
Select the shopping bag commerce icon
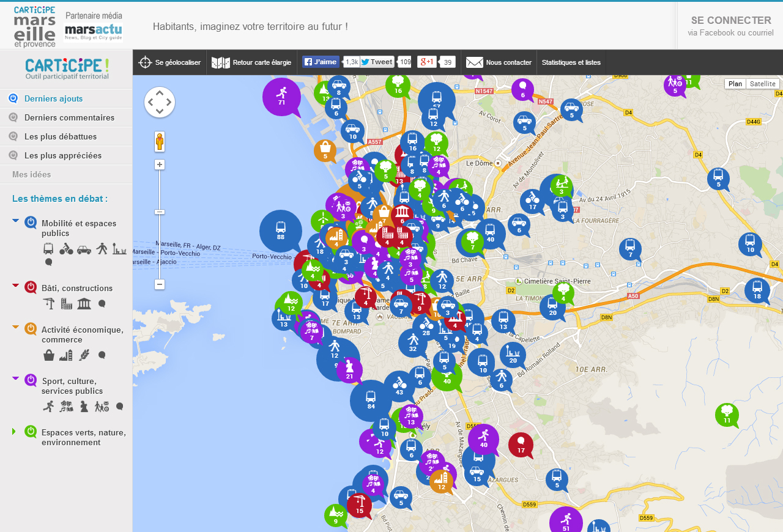coord(49,355)
